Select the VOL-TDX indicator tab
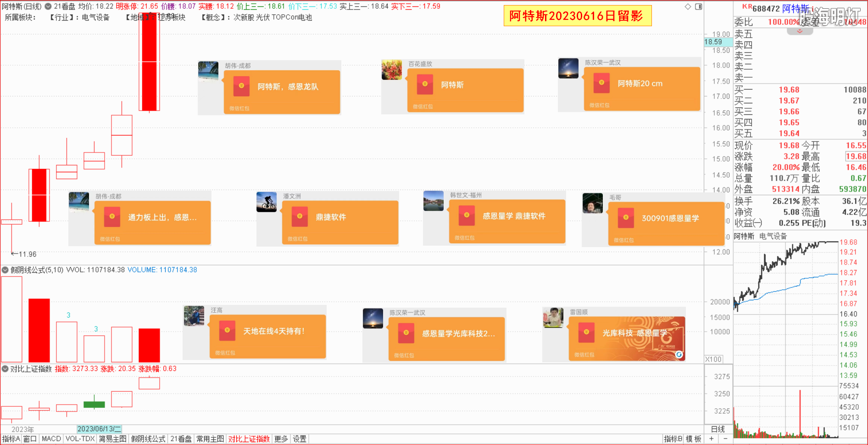This screenshot has height=445, width=868. coord(80,439)
